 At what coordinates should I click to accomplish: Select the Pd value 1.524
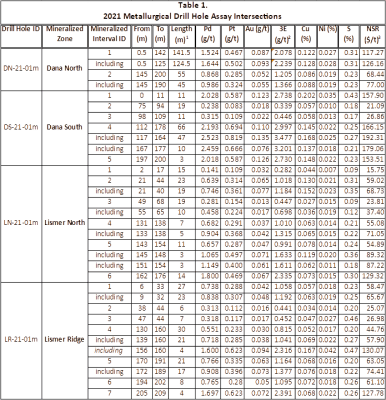coord(210,53)
